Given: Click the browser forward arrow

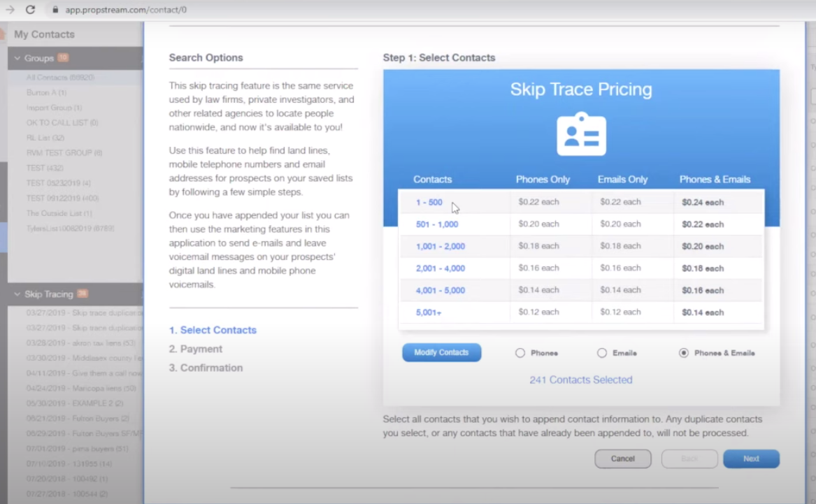Looking at the screenshot, I should pos(10,9).
